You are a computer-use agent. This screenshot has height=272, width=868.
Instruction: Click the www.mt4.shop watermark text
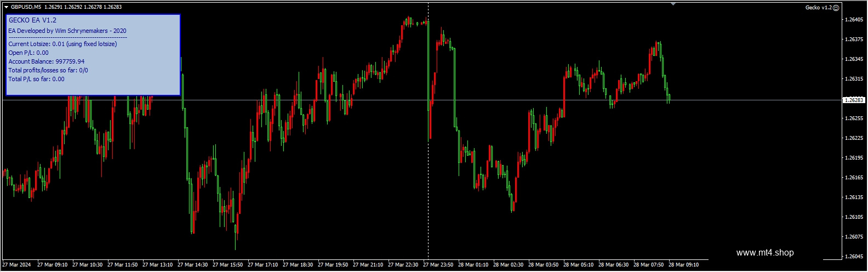[765, 253]
